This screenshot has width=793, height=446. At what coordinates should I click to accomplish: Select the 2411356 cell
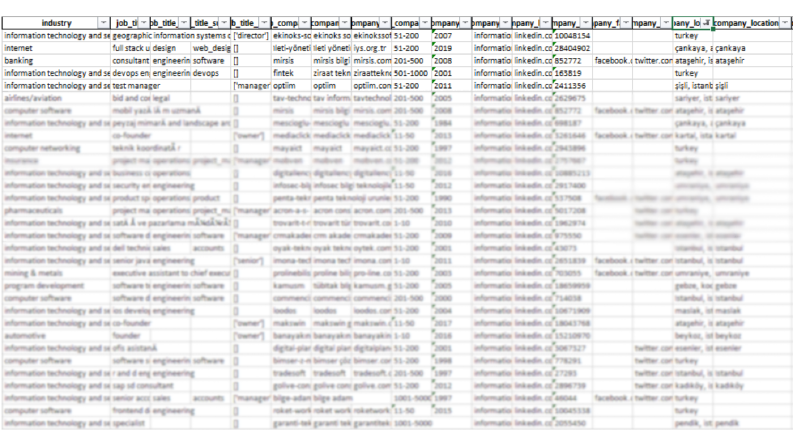coord(572,86)
